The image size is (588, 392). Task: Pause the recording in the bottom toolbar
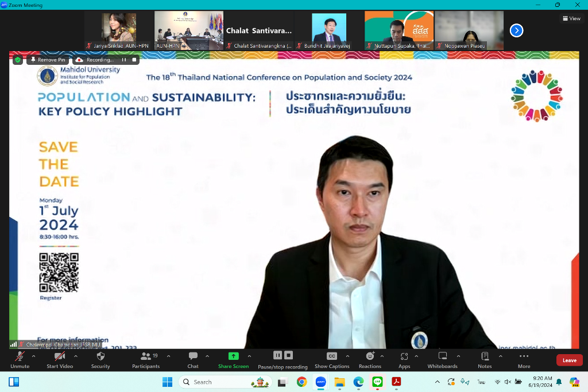(x=277, y=355)
